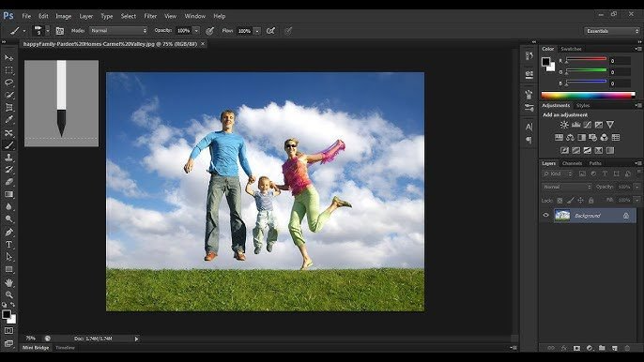Select the Move tool
644x362 pixels.
point(8,58)
